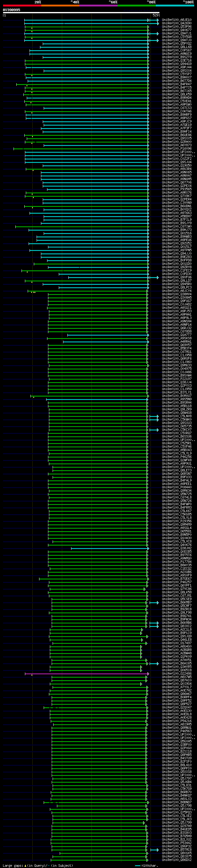Viewport: 197px width, 868px height.
Task: Select the UniRef100_B6TI65 label
Action: pos(177,91)
